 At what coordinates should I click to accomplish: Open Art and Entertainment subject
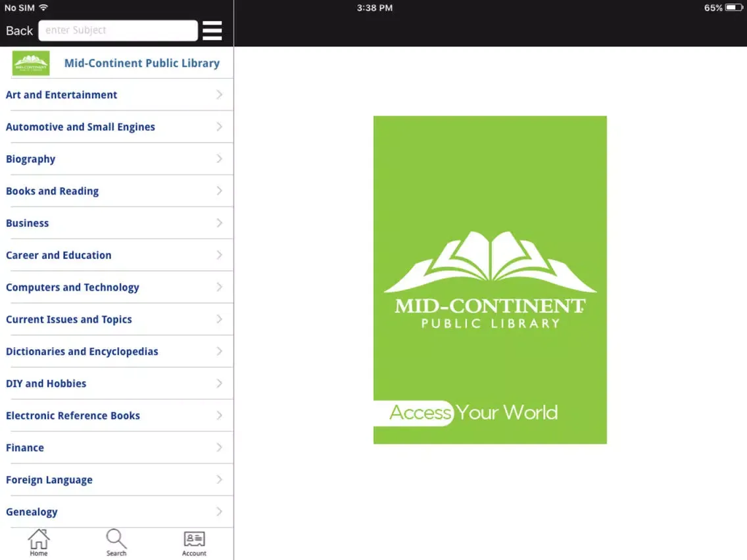[117, 95]
